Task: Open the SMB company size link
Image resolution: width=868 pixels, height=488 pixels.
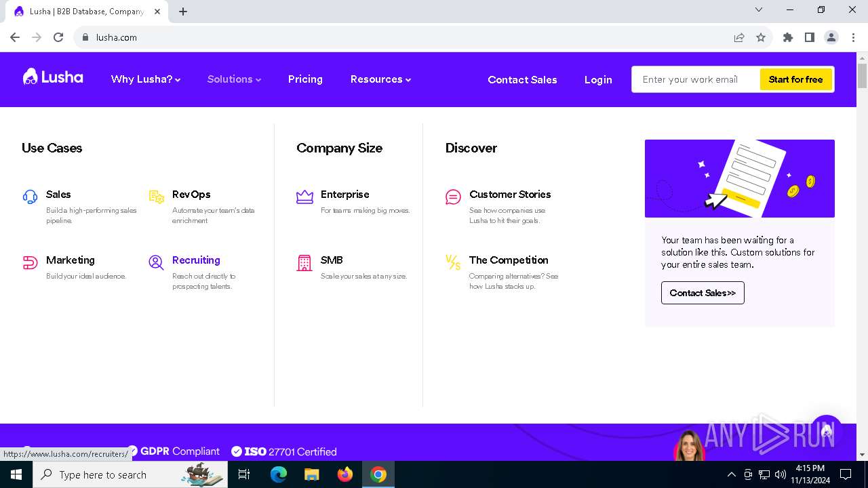Action: (x=332, y=260)
